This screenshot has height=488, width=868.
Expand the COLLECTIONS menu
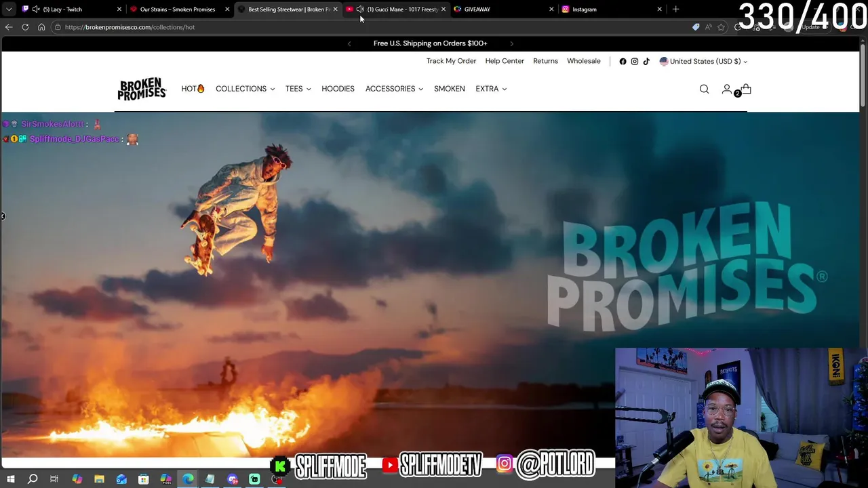click(245, 89)
